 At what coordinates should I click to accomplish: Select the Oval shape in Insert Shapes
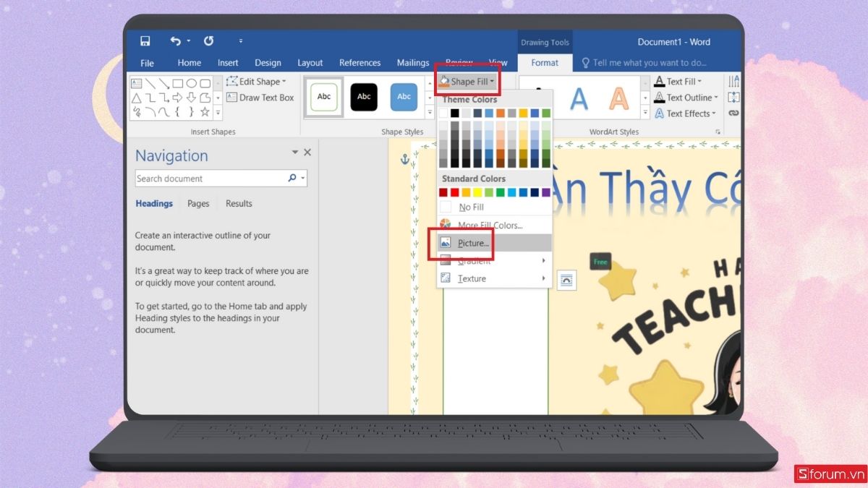(192, 83)
